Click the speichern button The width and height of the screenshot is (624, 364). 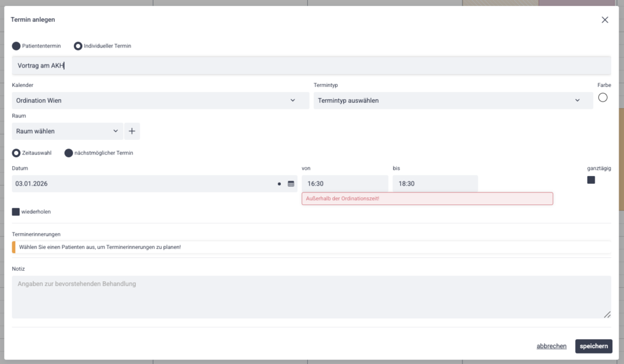593,346
